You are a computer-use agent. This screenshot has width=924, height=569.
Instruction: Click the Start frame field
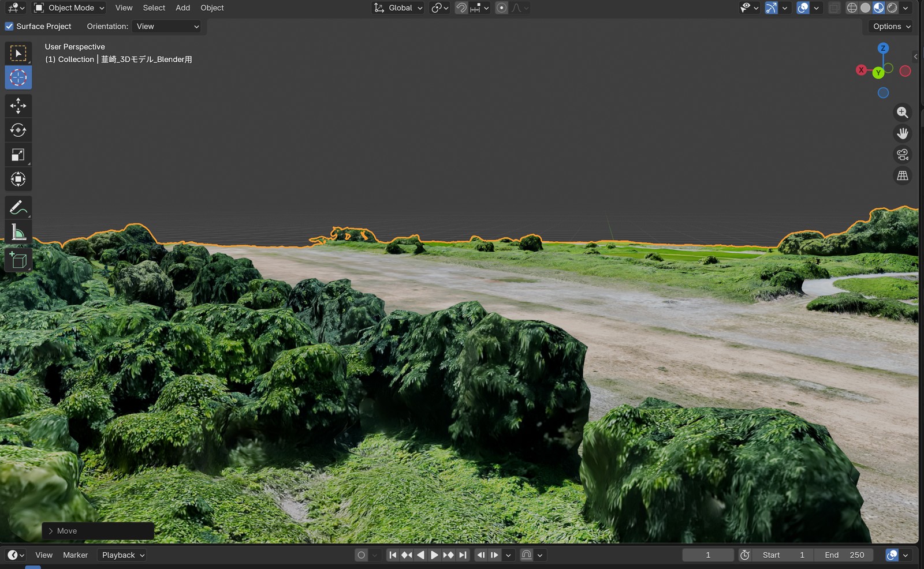coord(783,555)
